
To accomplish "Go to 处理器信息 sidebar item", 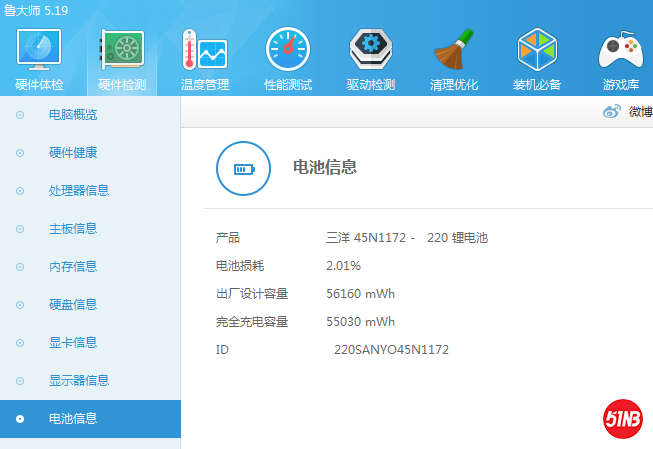I will pyautogui.click(x=79, y=191).
